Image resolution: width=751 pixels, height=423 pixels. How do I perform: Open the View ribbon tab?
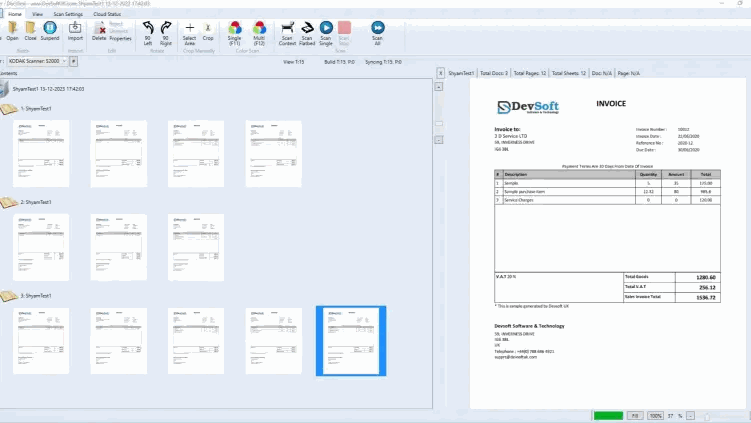(x=37, y=14)
